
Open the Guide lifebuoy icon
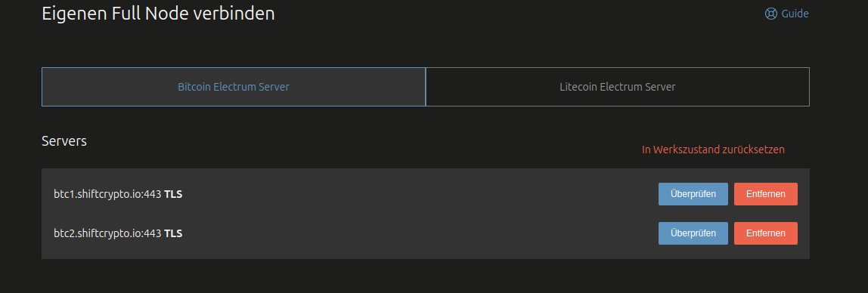tap(771, 14)
